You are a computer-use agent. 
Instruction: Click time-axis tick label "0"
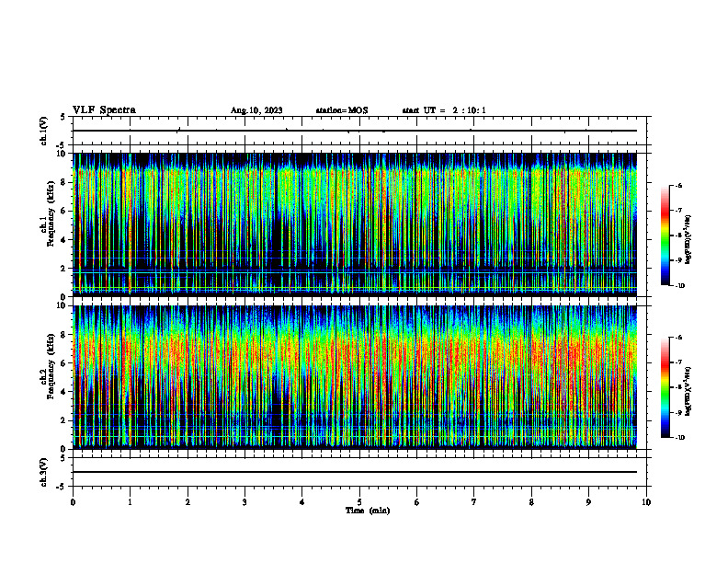[x=73, y=502]
